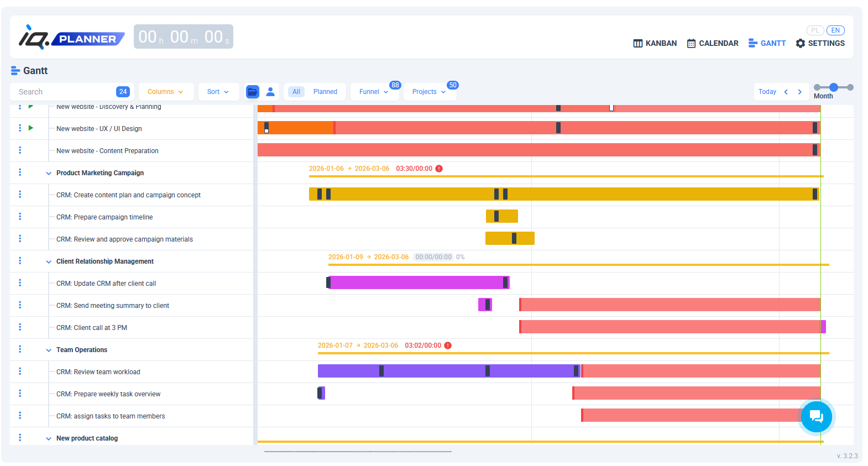The width and height of the screenshot is (868, 466).
Task: Start timer for New website - UX / UI Design
Action: [31, 128]
